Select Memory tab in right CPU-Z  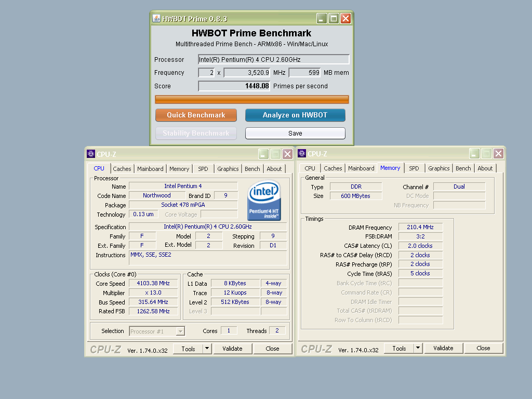pos(390,168)
